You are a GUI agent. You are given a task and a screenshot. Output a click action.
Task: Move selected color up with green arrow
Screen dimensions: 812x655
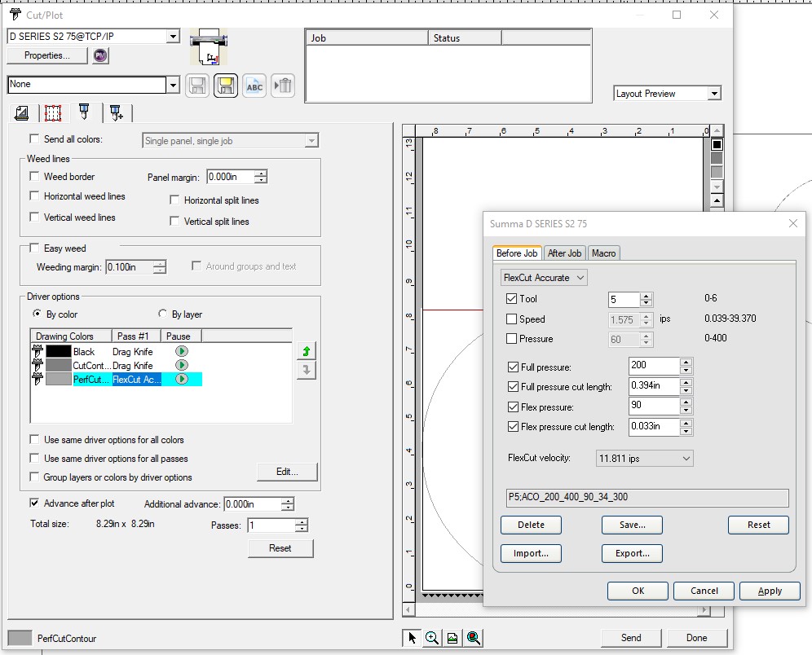click(306, 352)
